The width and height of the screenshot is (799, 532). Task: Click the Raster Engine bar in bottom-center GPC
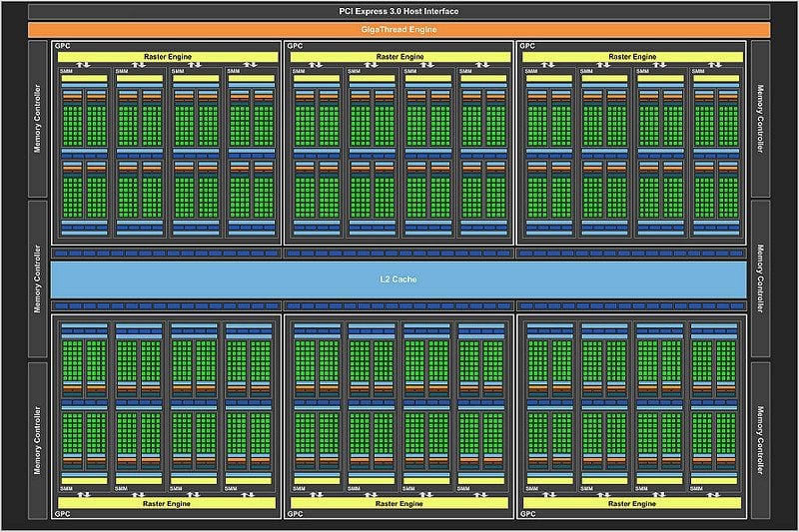[399, 503]
